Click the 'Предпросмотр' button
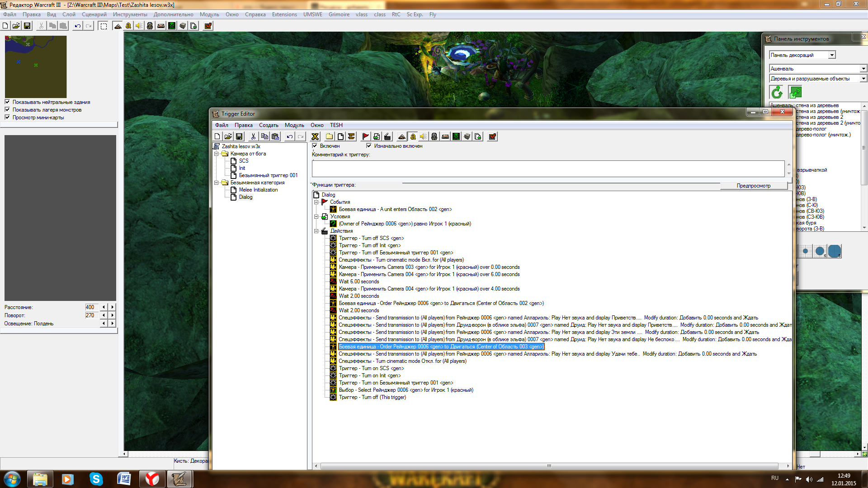The height and width of the screenshot is (488, 868). pos(754,186)
